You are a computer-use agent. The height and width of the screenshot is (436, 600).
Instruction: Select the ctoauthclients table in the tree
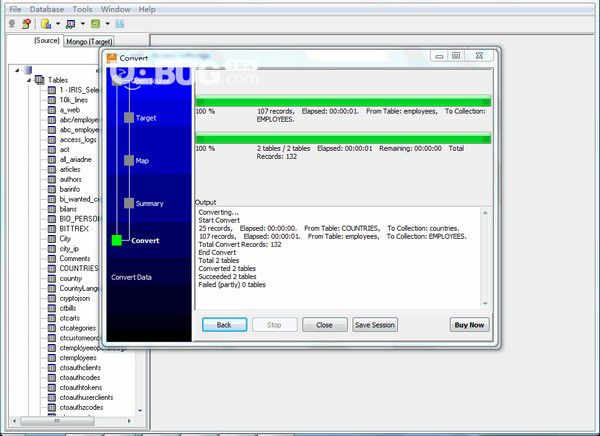point(80,368)
